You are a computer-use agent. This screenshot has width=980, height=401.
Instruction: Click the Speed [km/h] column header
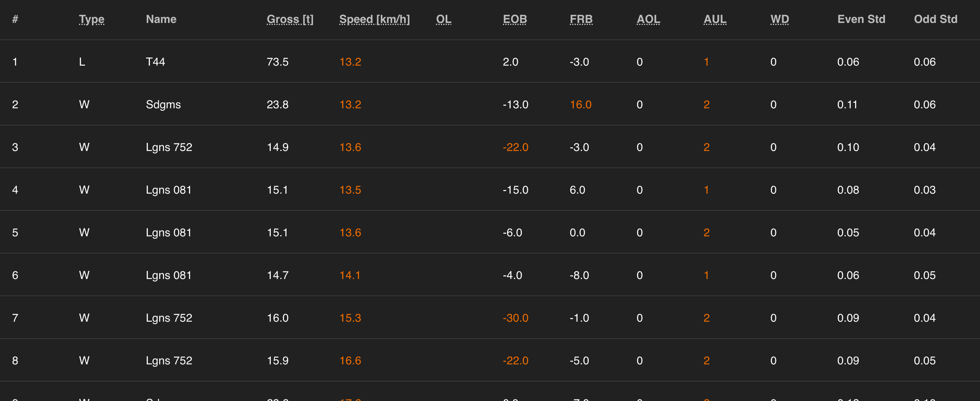(374, 19)
